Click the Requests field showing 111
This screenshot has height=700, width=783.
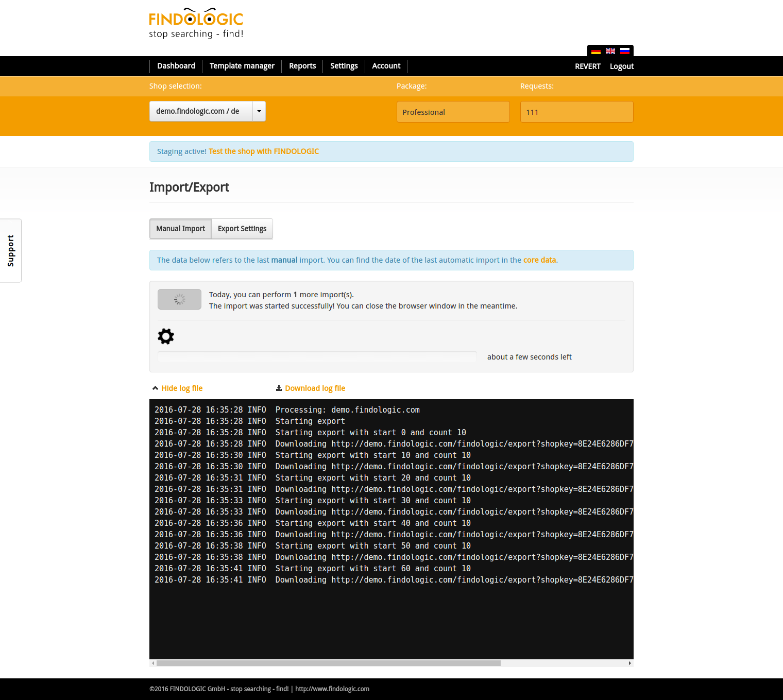[577, 112]
